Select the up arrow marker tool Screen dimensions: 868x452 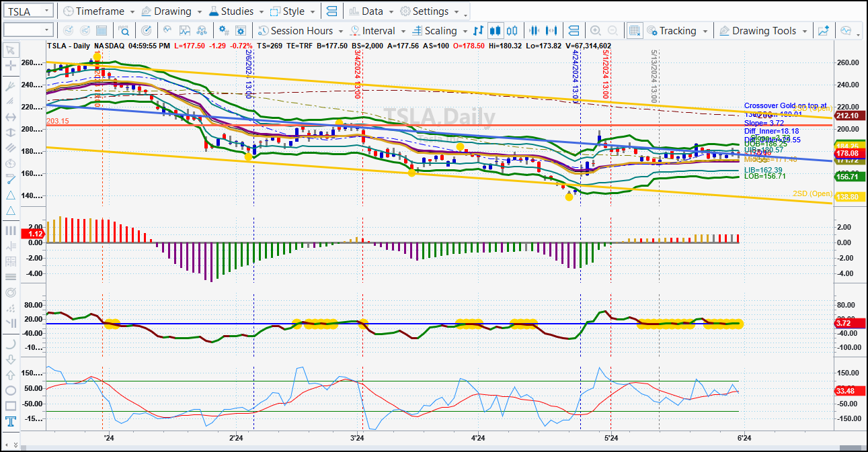pos(10,375)
